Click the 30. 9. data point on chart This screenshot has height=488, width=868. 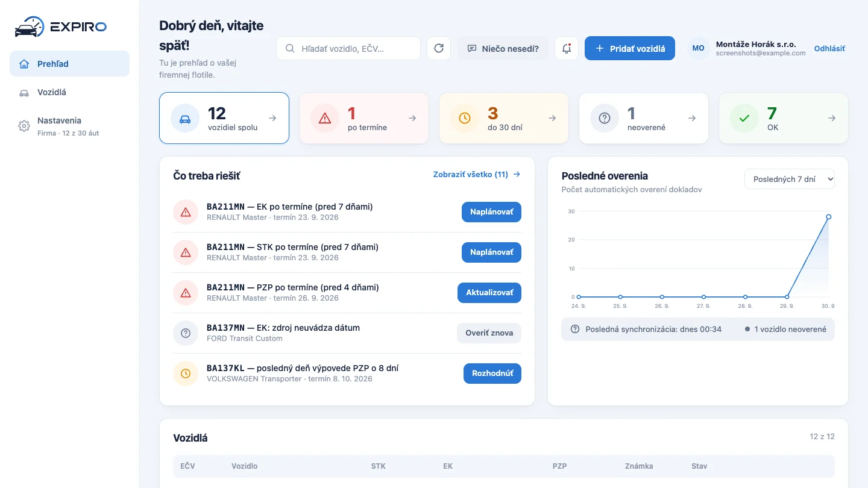point(829,217)
